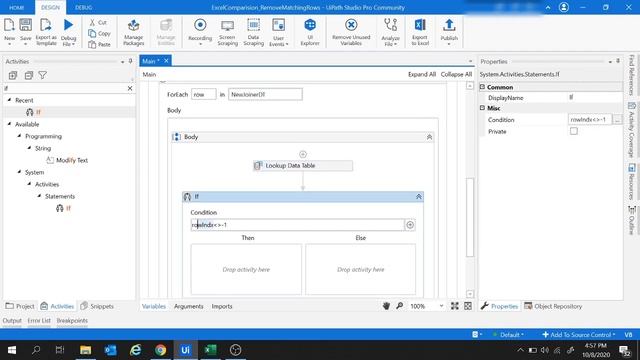Viewport: 640px width, 360px height.
Task: Export workflow to Excel
Action: click(x=420, y=32)
